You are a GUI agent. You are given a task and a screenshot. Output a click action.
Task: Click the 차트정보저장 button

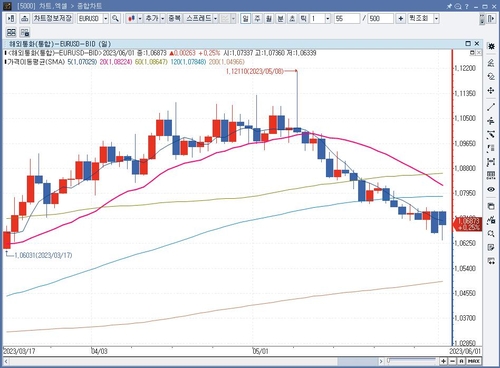pyautogui.click(x=52, y=19)
